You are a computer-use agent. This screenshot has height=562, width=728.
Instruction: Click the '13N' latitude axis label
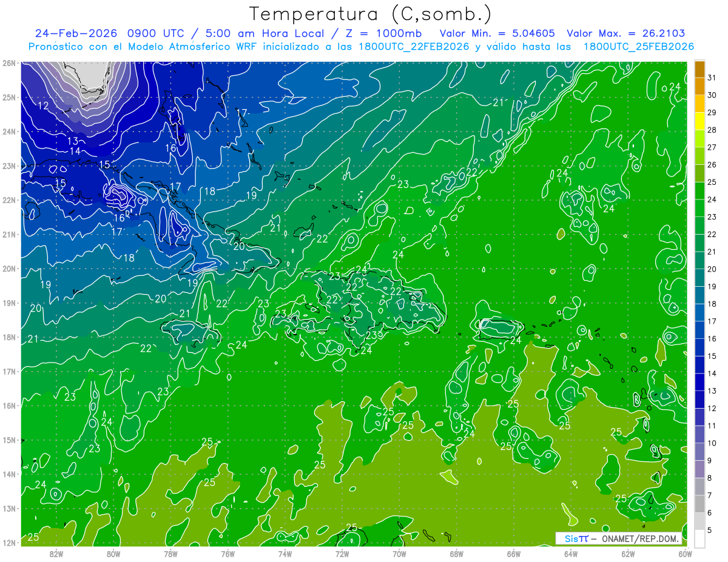8,509
